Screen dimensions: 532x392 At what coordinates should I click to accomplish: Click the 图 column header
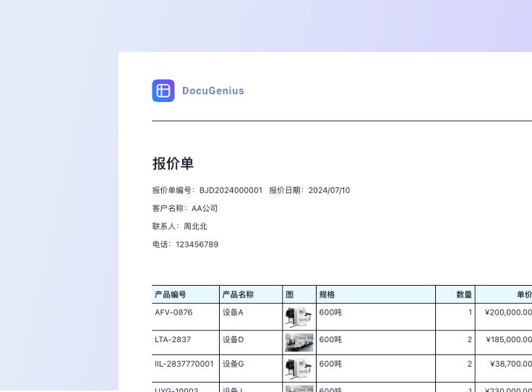(289, 294)
